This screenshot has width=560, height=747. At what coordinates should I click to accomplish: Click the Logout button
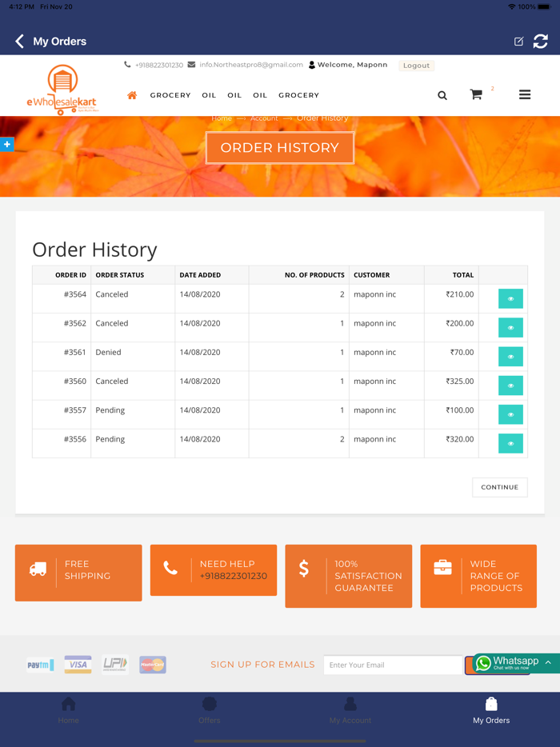(416, 66)
